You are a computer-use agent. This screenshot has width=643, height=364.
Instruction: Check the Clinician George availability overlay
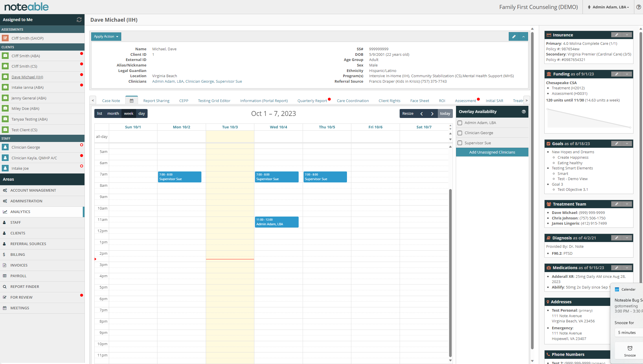click(460, 133)
